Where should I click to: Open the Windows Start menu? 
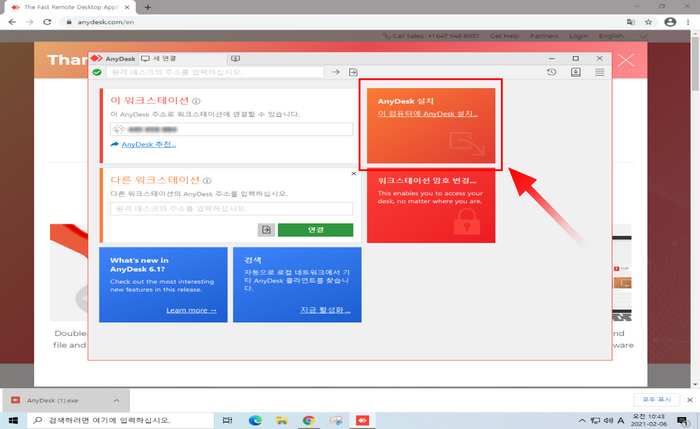pos(13,420)
